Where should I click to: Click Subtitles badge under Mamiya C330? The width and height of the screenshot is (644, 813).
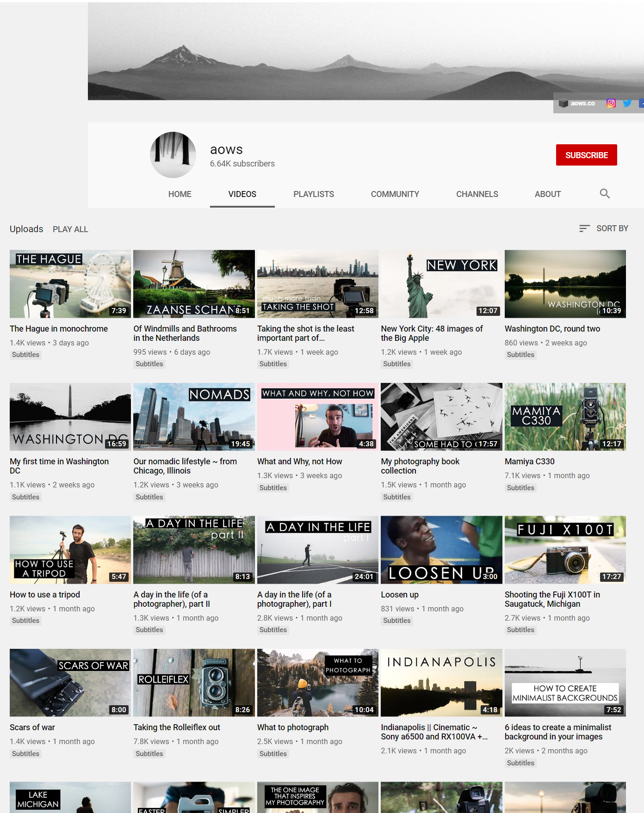tap(520, 488)
